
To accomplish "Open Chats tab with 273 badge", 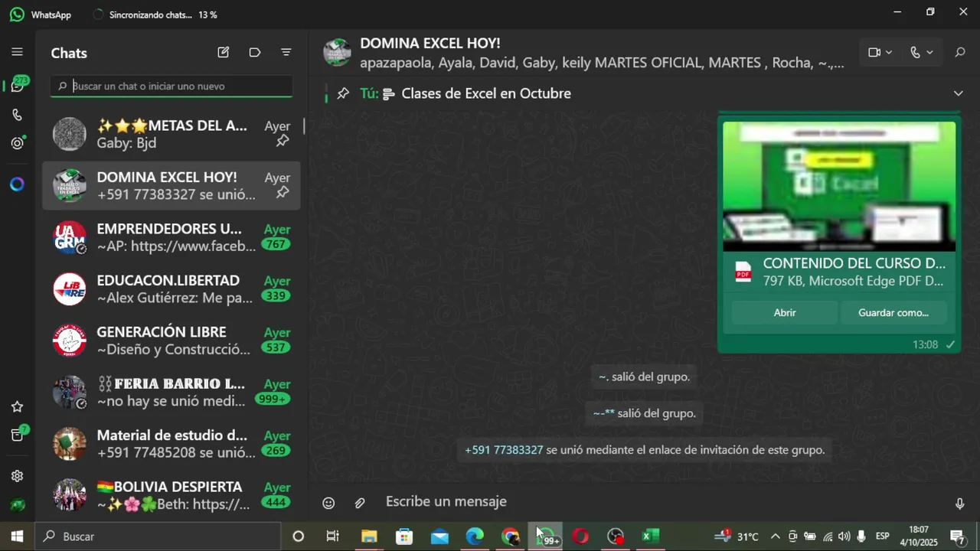I will click(17, 86).
